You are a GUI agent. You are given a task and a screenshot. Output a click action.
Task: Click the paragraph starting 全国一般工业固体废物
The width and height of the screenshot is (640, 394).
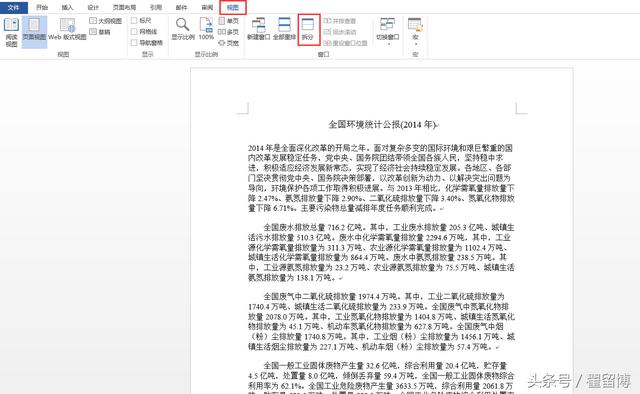[x=381, y=377]
